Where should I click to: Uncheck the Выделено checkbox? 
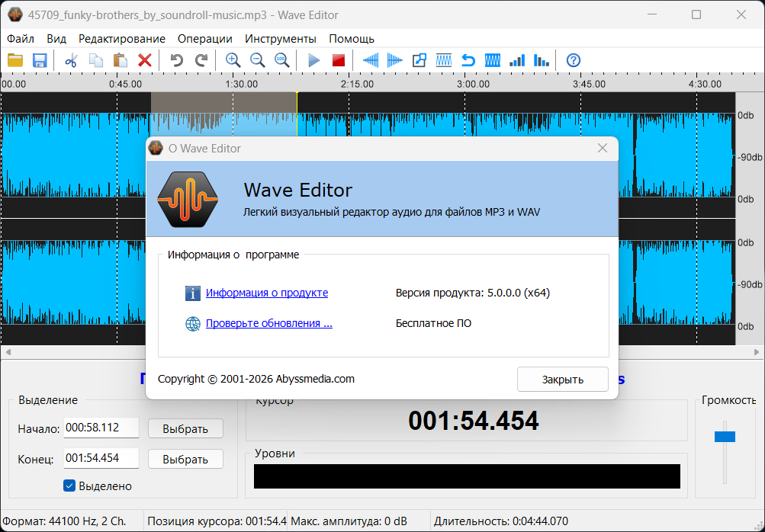[69, 486]
